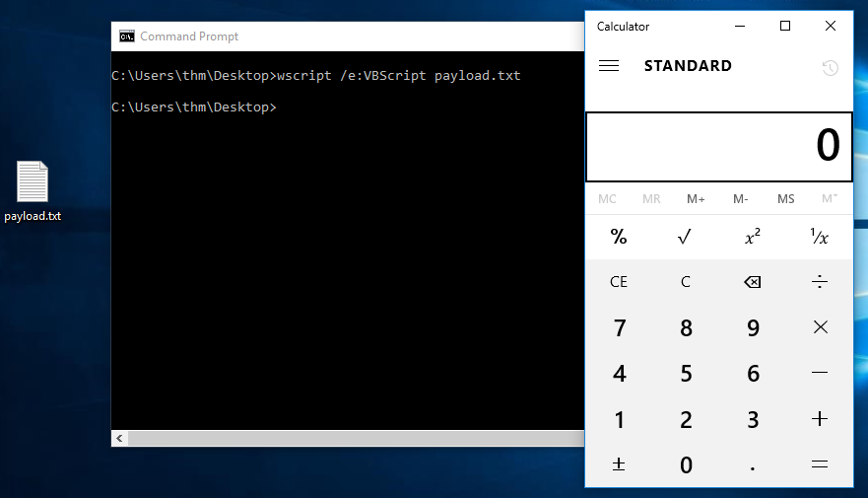Click the digit 1 key
868x498 pixels.
[619, 419]
